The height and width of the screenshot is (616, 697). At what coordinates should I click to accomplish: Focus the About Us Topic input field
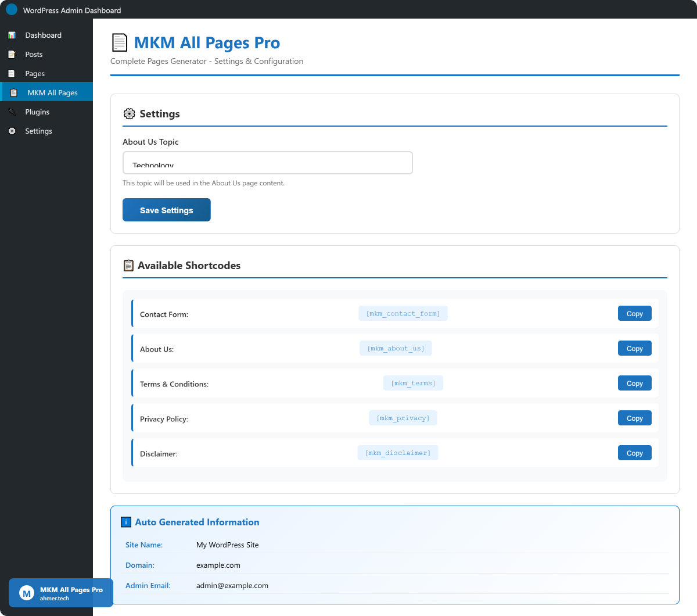[x=267, y=163]
